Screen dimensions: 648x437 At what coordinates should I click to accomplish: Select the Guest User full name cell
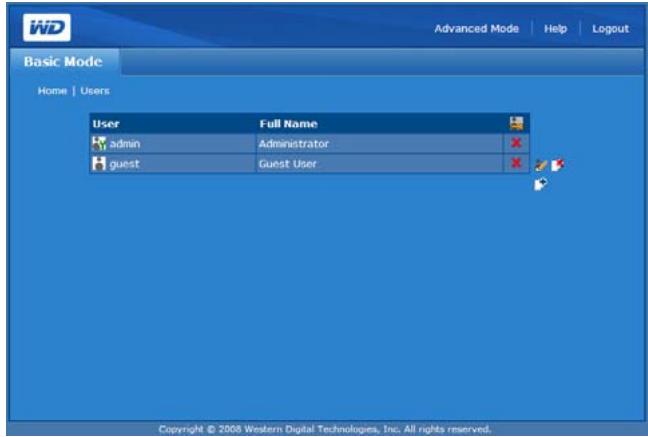tap(379, 164)
